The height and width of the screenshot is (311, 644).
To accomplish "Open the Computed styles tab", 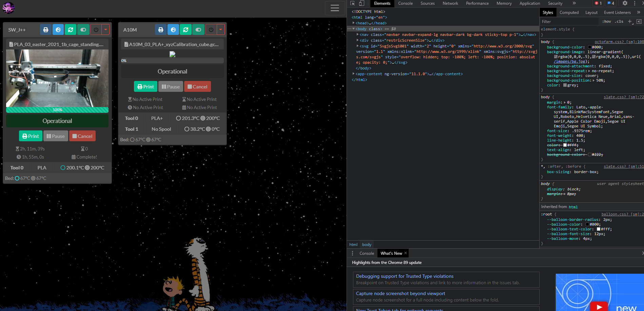I will pos(569,12).
